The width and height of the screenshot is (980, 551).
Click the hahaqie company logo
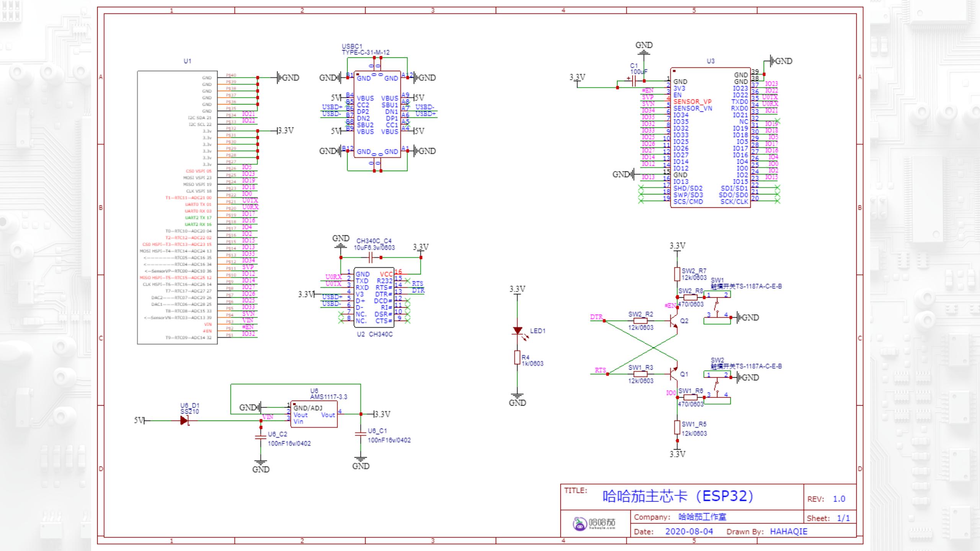pos(594,523)
